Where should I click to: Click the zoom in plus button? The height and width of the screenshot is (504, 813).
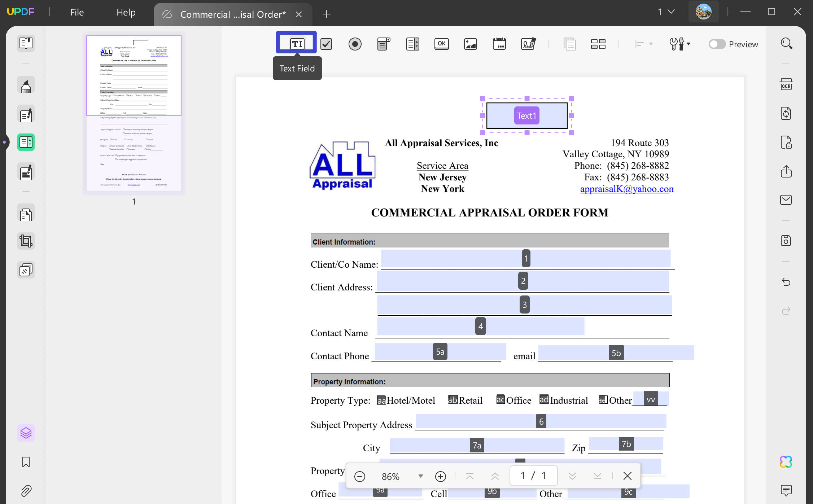point(440,476)
